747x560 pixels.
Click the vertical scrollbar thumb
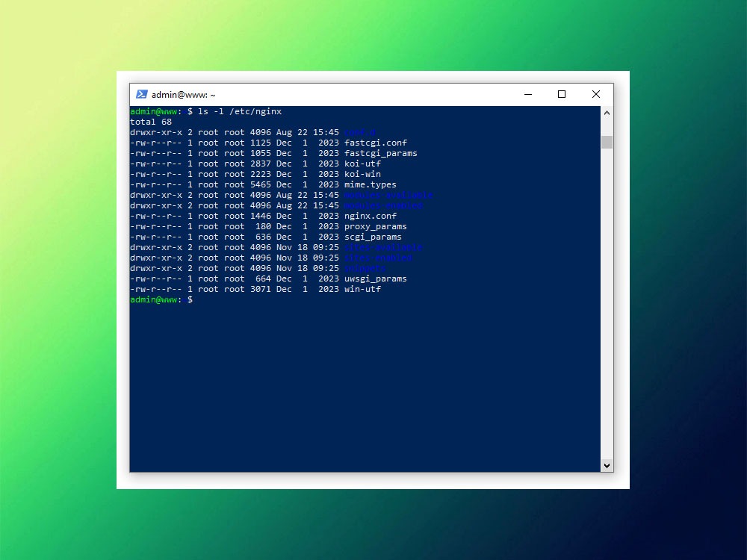pos(607,142)
